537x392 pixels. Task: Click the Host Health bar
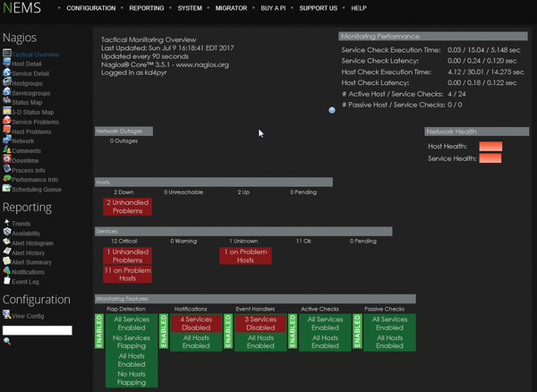pos(490,146)
